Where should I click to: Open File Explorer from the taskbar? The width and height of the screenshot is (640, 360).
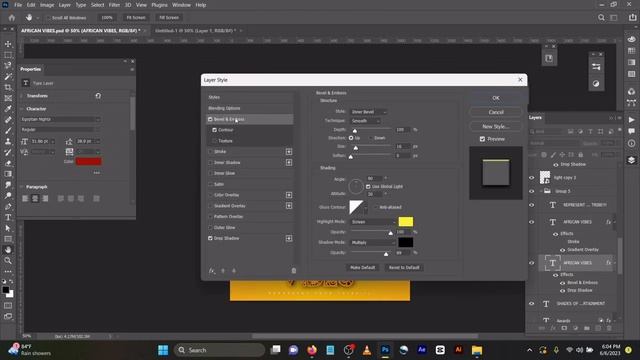point(477,350)
